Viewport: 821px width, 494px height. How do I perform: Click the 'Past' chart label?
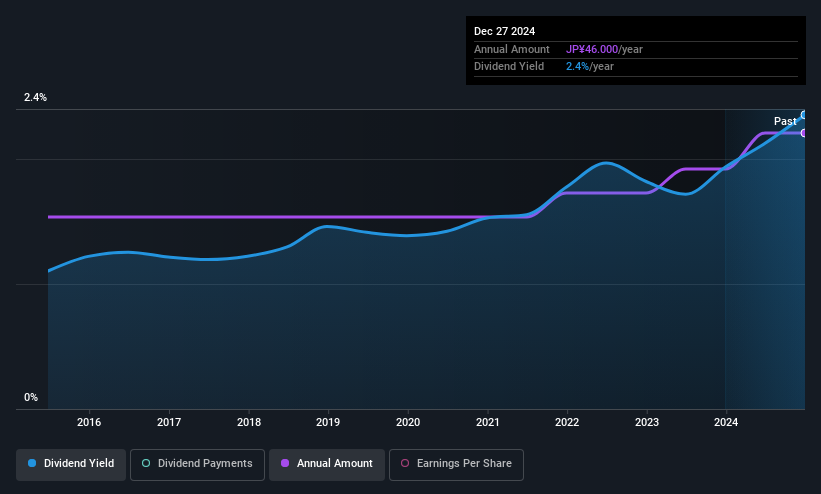pos(785,122)
